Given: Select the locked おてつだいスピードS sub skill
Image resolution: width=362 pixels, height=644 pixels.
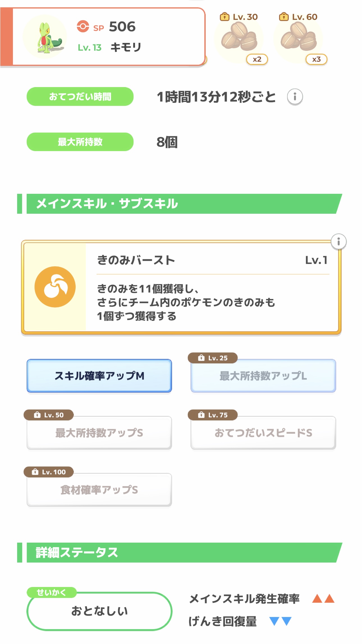Looking at the screenshot, I should point(263,433).
